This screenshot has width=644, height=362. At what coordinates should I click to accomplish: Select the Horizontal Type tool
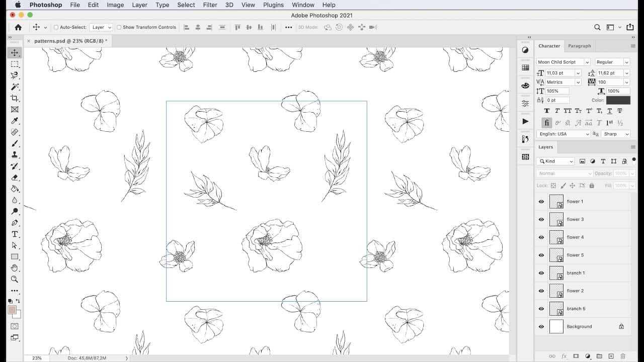[15, 234]
